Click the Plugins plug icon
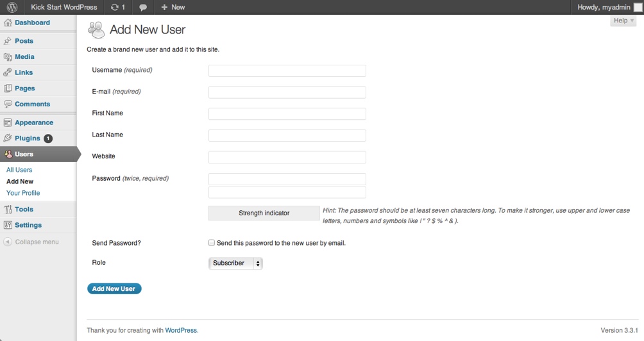 coord(8,138)
